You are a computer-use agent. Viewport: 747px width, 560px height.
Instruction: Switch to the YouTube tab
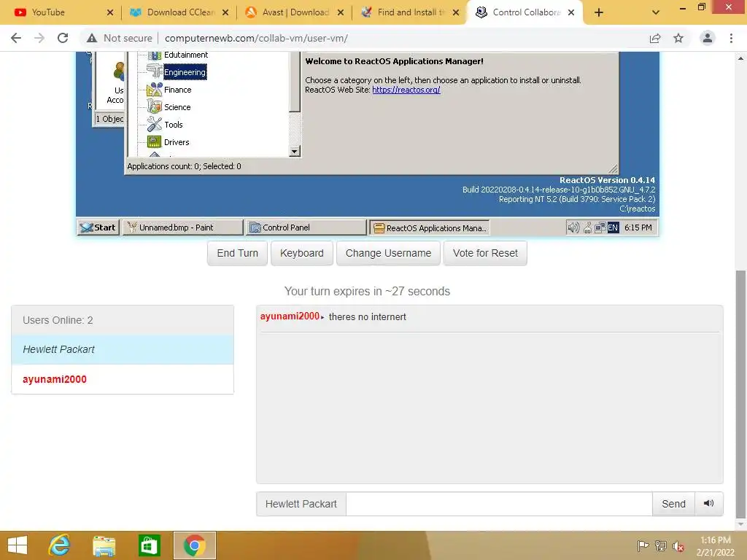click(63, 12)
